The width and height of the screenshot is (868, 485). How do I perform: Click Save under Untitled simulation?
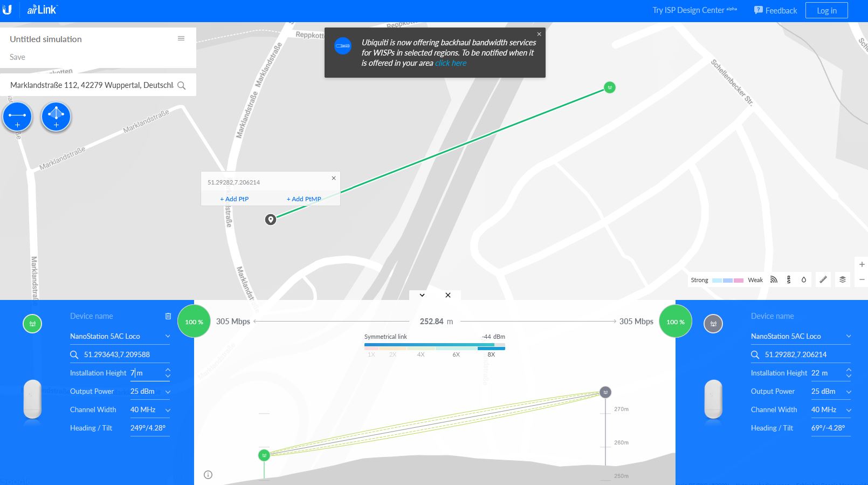click(17, 57)
